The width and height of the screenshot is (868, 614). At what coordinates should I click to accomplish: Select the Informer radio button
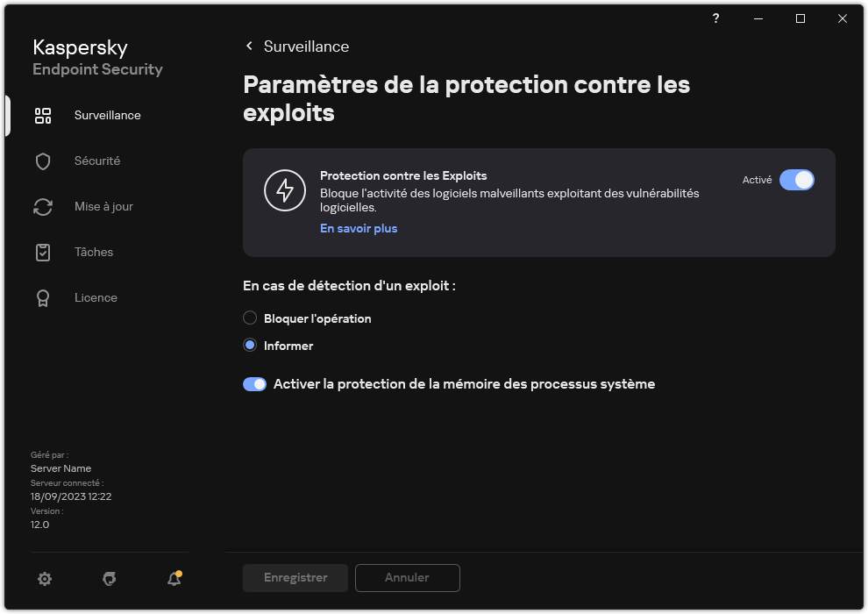(250, 345)
